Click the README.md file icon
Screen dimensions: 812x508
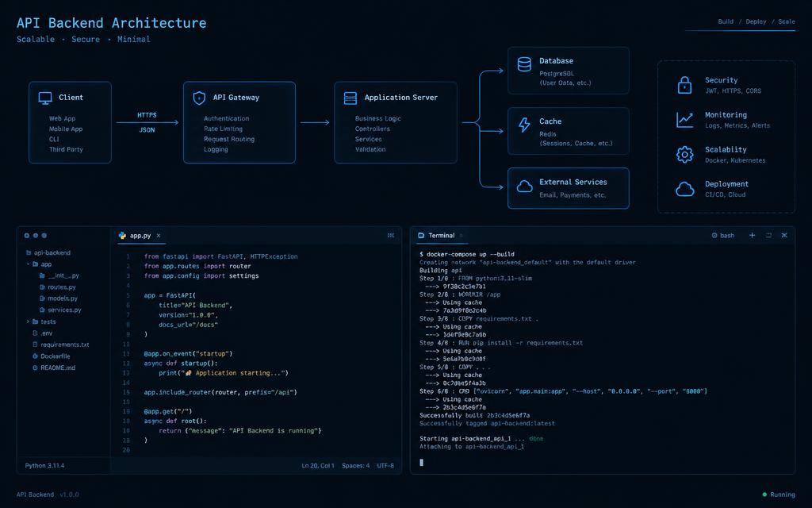tap(35, 368)
